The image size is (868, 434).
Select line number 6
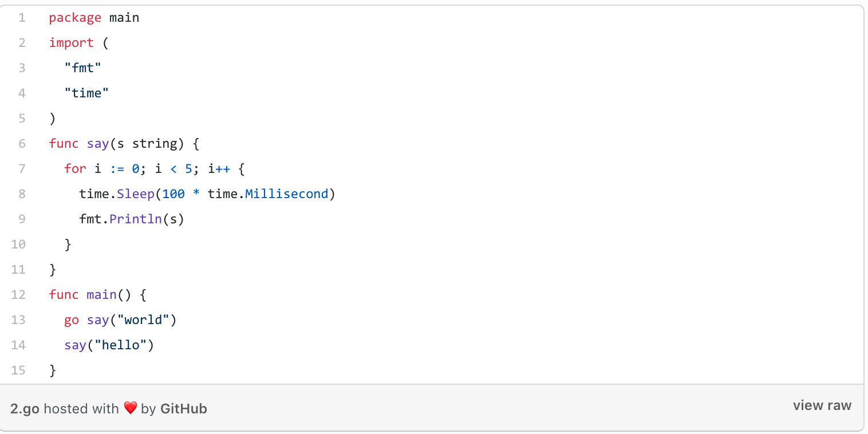coord(22,144)
